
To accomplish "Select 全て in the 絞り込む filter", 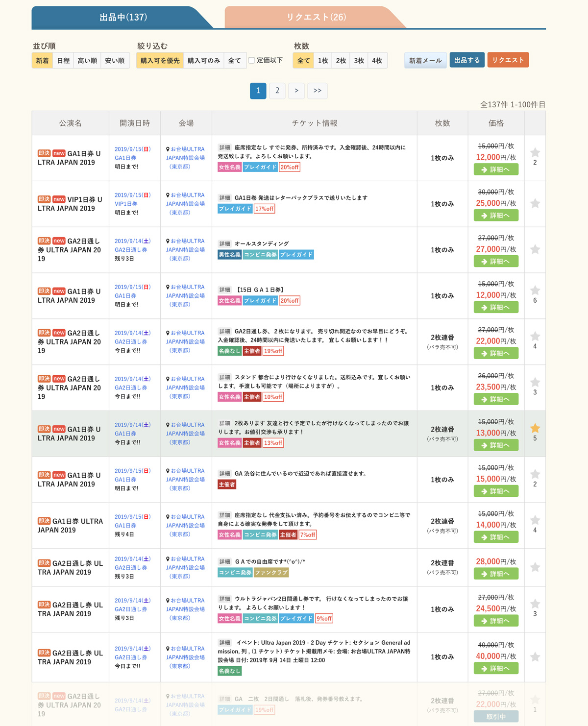I will (x=235, y=60).
